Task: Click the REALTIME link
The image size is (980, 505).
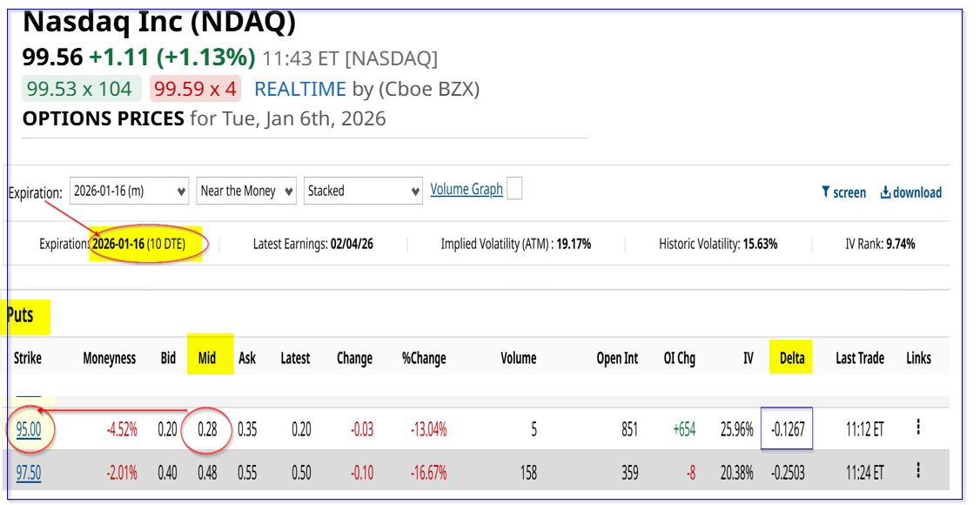Action: click(299, 89)
